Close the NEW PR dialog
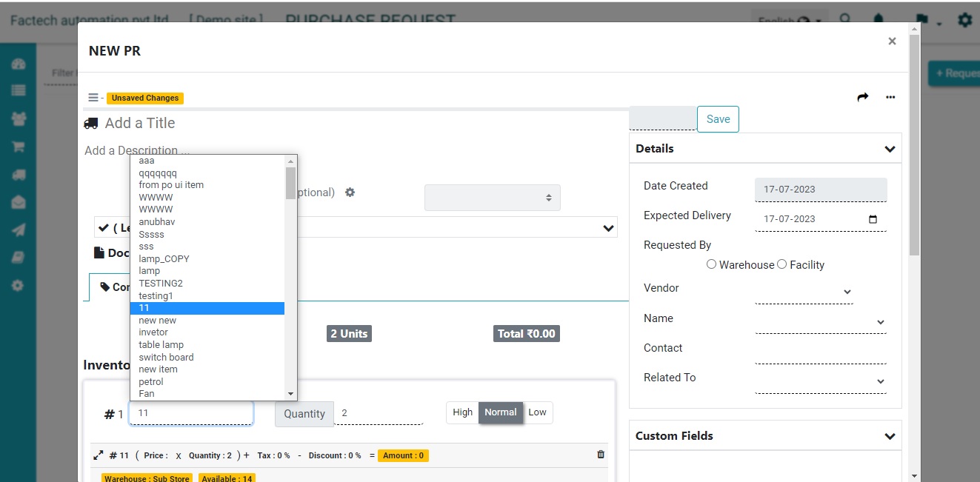 (x=892, y=41)
